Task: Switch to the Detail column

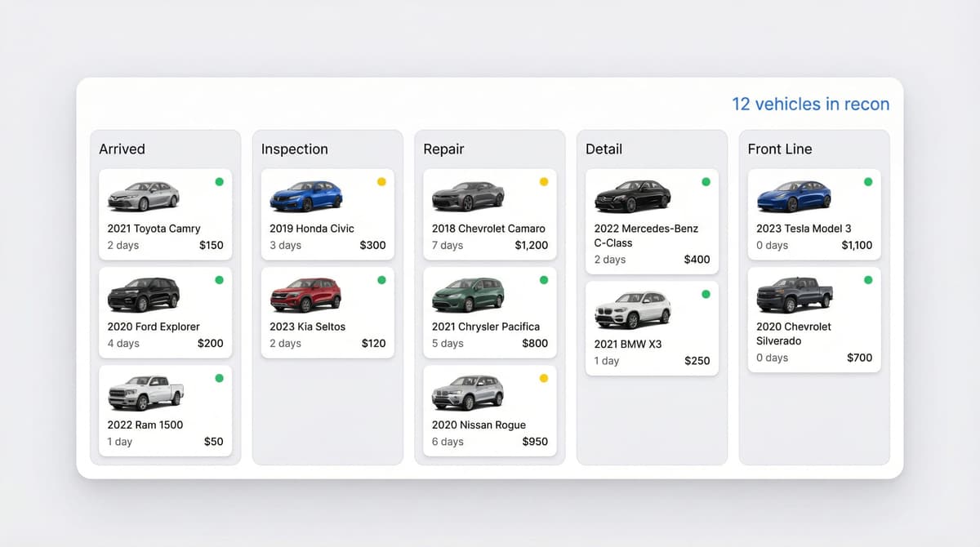Action: point(604,149)
